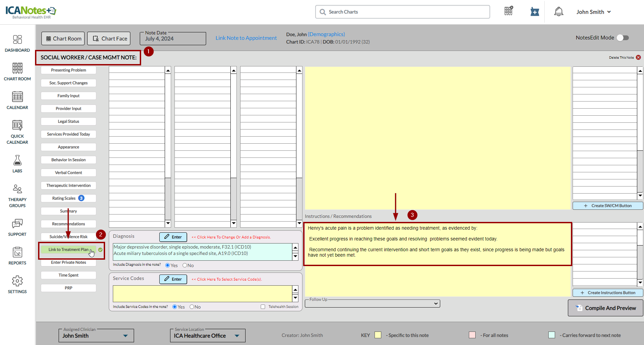Open Therapy Groups in sidebar

click(17, 189)
